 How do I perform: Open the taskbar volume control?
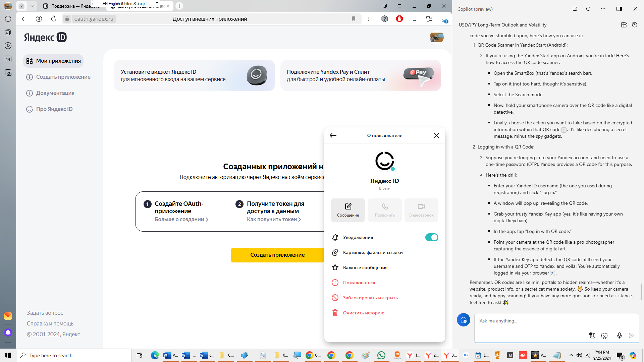point(579,355)
